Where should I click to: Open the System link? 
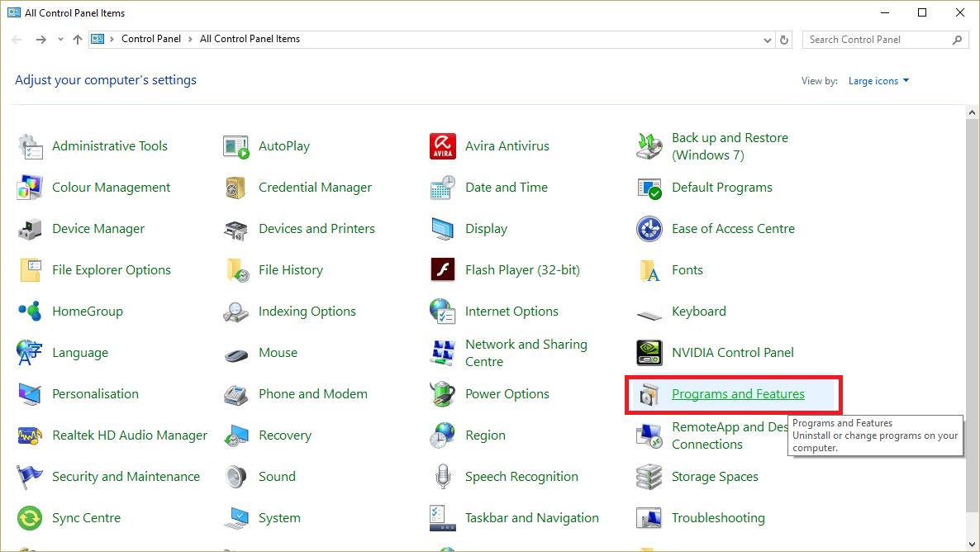pos(279,517)
